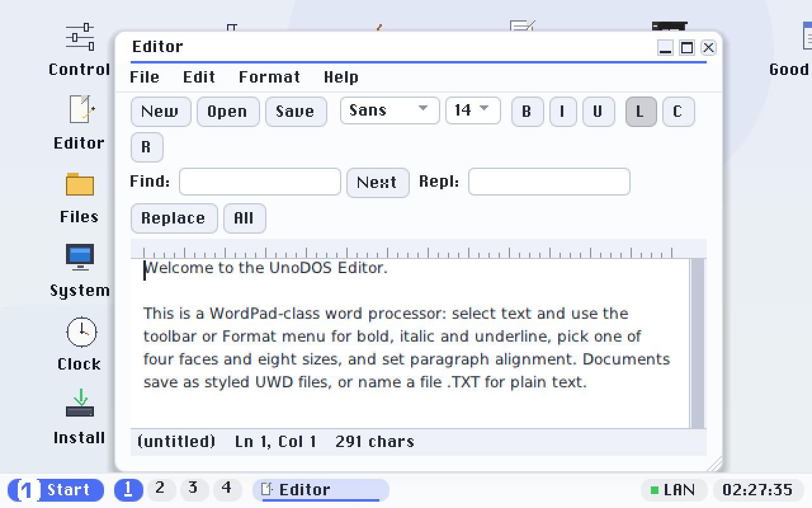Screen dimensions: 812x508
Task: Launch the Editor desktop icon
Action: click(80, 123)
